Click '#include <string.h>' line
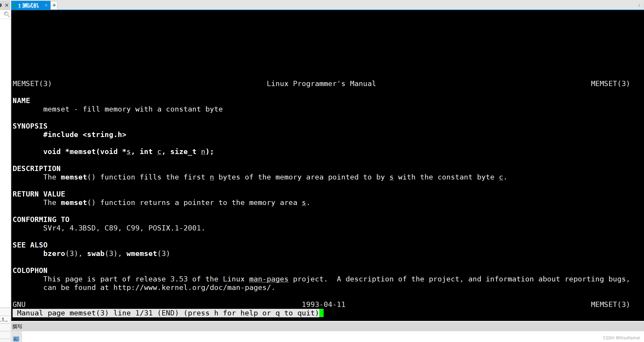Image resolution: width=644 pixels, height=342 pixels. click(x=85, y=135)
